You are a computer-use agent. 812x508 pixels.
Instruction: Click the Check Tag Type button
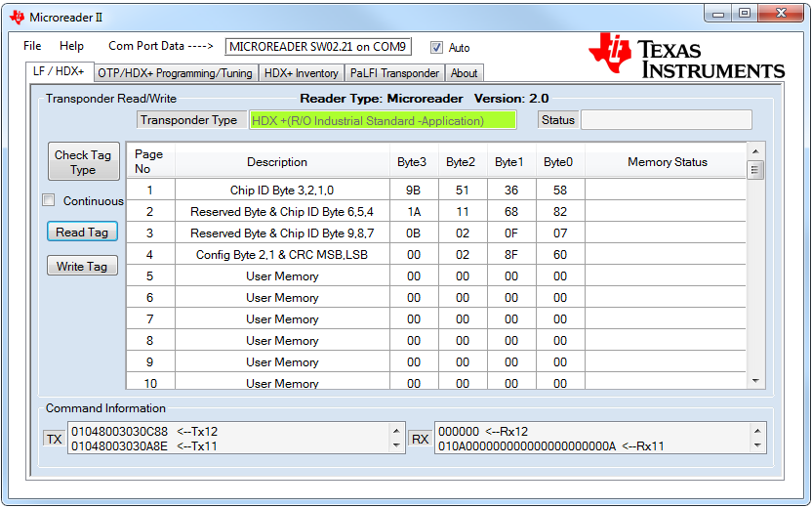[83, 162]
